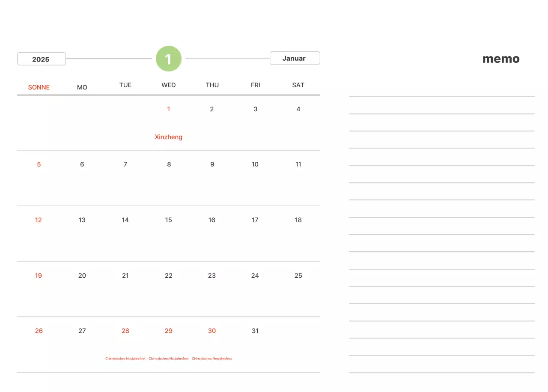Click red holiday date 29
This screenshot has height=392, width=548.
click(169, 331)
